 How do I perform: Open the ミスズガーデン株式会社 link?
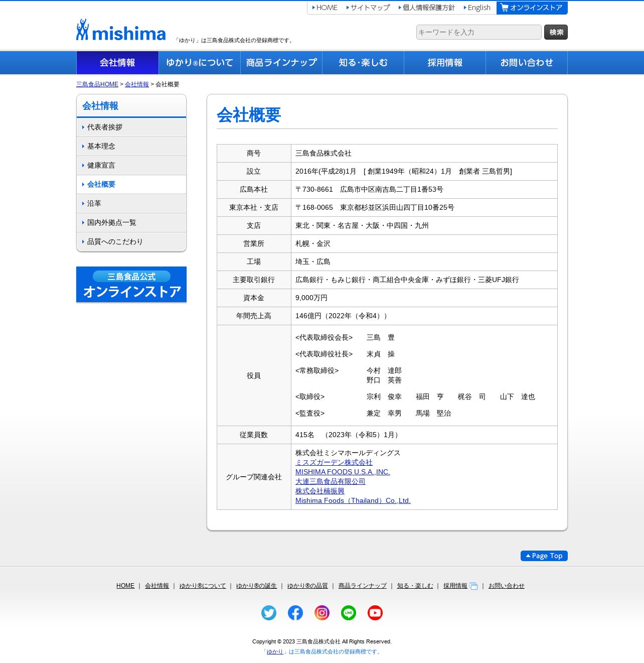(334, 462)
